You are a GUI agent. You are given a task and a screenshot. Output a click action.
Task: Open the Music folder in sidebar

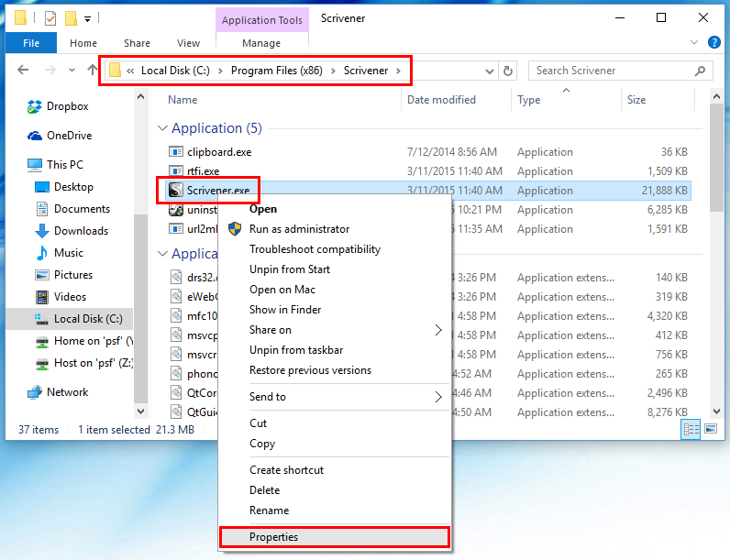pyautogui.click(x=60, y=253)
